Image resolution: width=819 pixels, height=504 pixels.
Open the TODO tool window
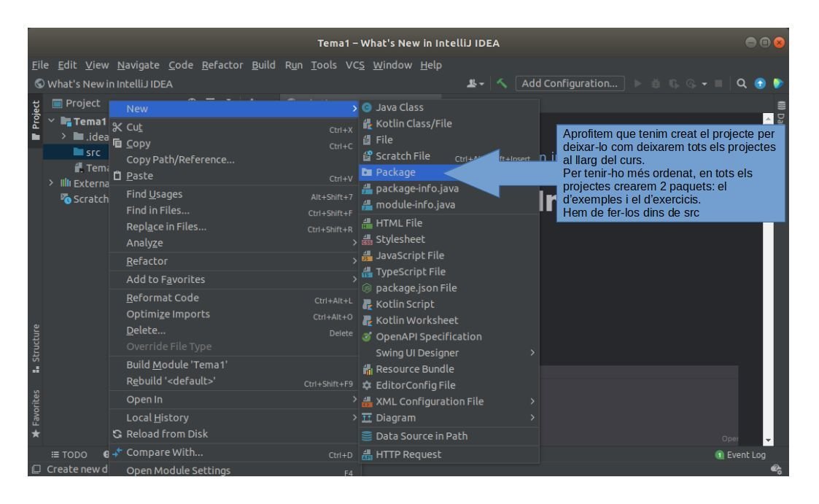[x=69, y=455]
